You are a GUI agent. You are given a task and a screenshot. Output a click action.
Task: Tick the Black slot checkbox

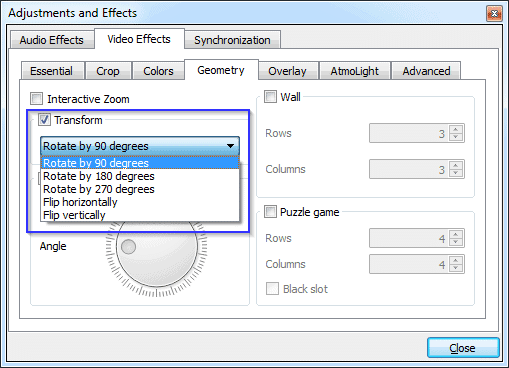click(272, 289)
